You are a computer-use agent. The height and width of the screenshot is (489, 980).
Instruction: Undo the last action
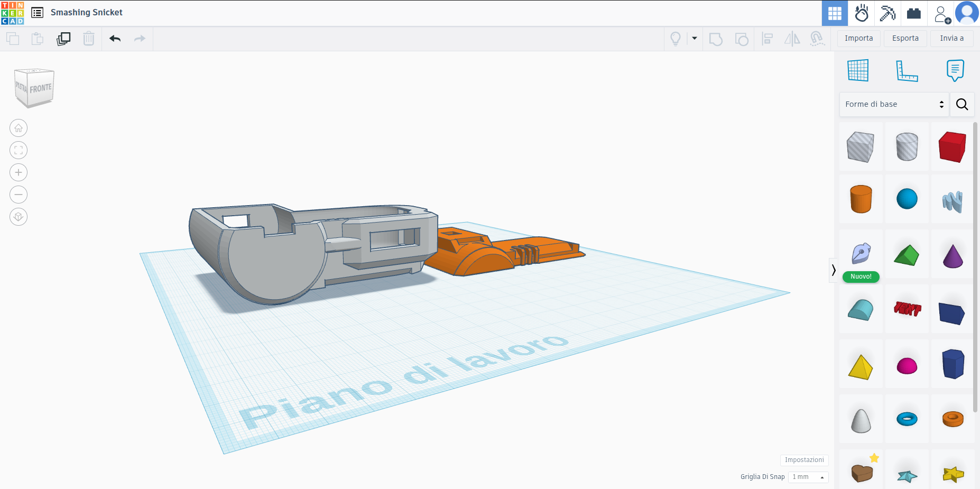[115, 39]
